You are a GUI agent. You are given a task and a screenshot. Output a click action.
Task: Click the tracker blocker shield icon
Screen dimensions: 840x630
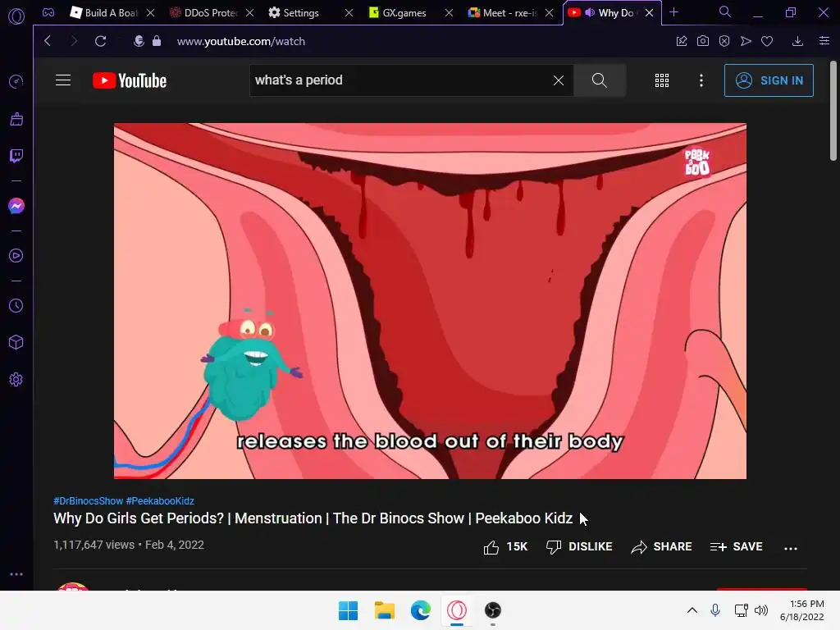point(139,41)
